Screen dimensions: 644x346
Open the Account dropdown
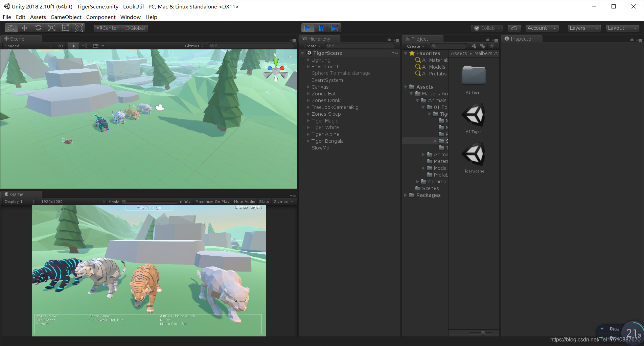pyautogui.click(x=542, y=28)
